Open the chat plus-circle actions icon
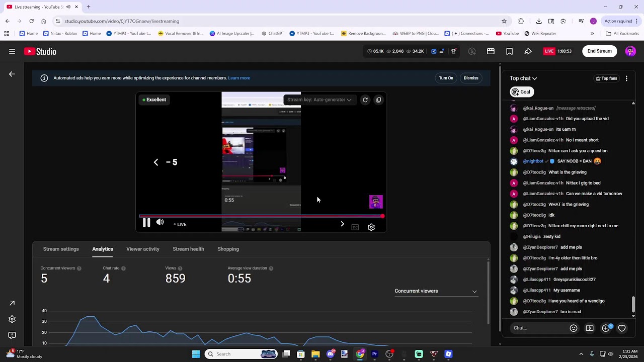 click(606, 328)
